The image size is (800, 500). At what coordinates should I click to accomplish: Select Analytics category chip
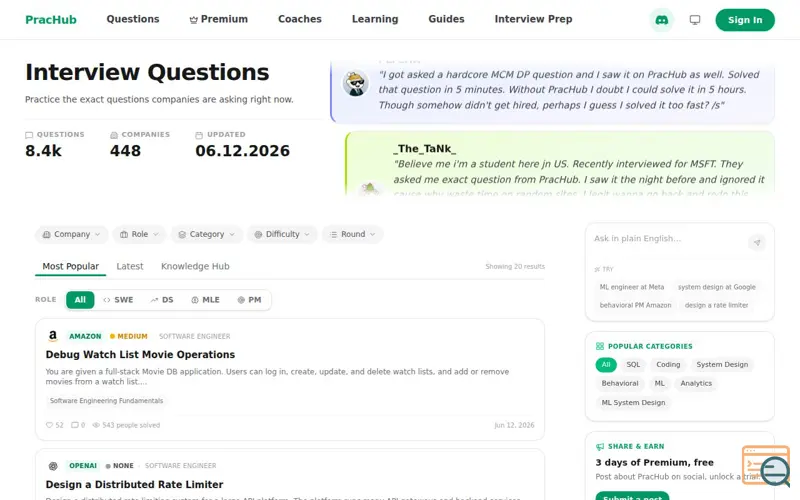click(696, 383)
